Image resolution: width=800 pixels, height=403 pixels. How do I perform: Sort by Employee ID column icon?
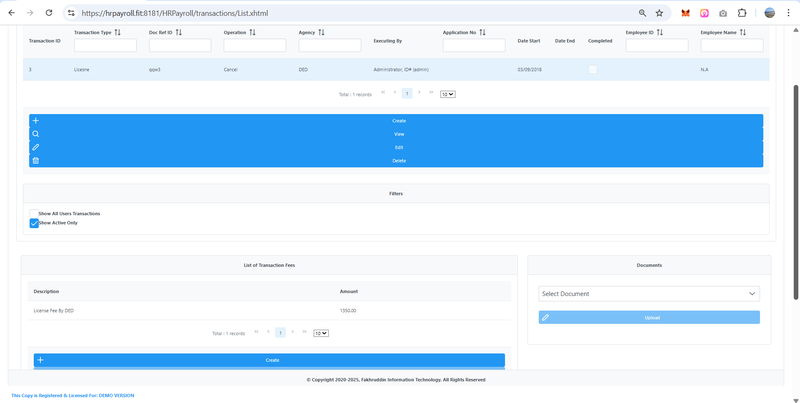(x=660, y=32)
